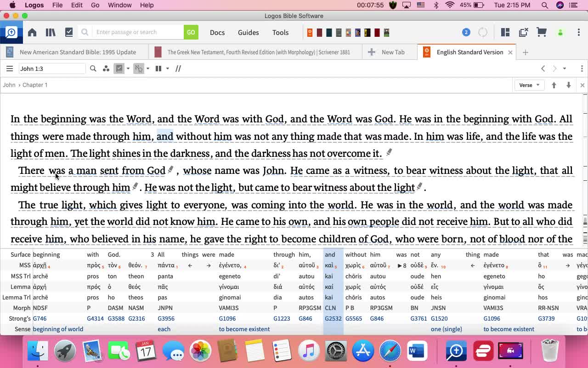Open the visual filters three-dots icon
Screen dimensions: 588x368
pyautogui.click(x=106, y=69)
